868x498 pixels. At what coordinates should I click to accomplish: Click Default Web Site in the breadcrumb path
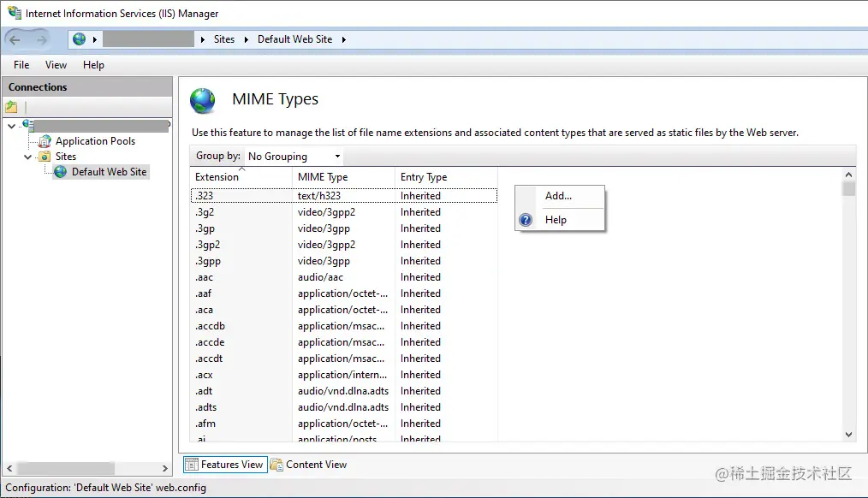click(295, 39)
